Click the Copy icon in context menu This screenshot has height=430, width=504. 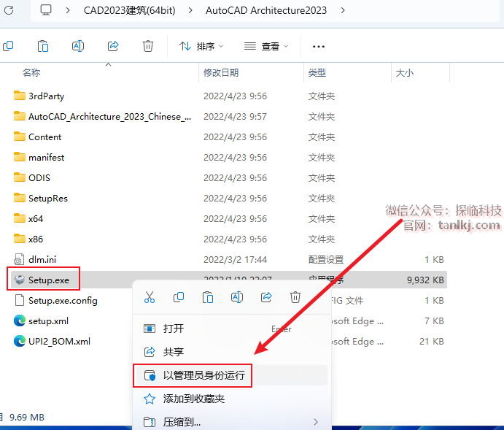coord(179,297)
